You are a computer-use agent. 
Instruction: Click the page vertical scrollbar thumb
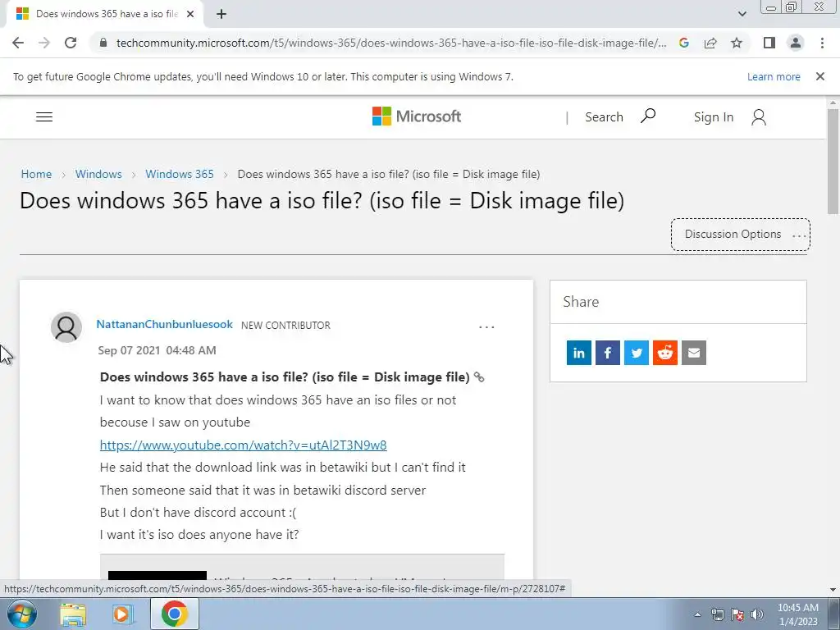point(833,162)
